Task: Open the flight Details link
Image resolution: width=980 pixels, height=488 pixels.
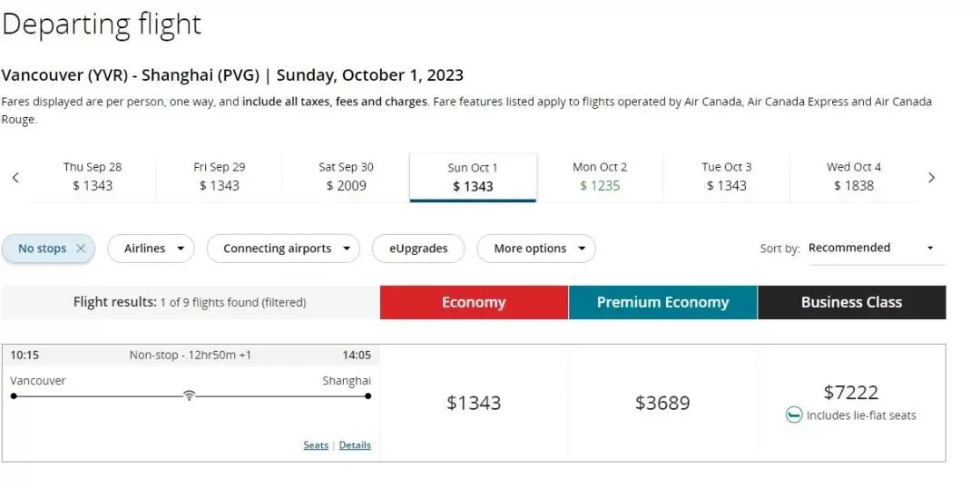Action: click(x=355, y=444)
